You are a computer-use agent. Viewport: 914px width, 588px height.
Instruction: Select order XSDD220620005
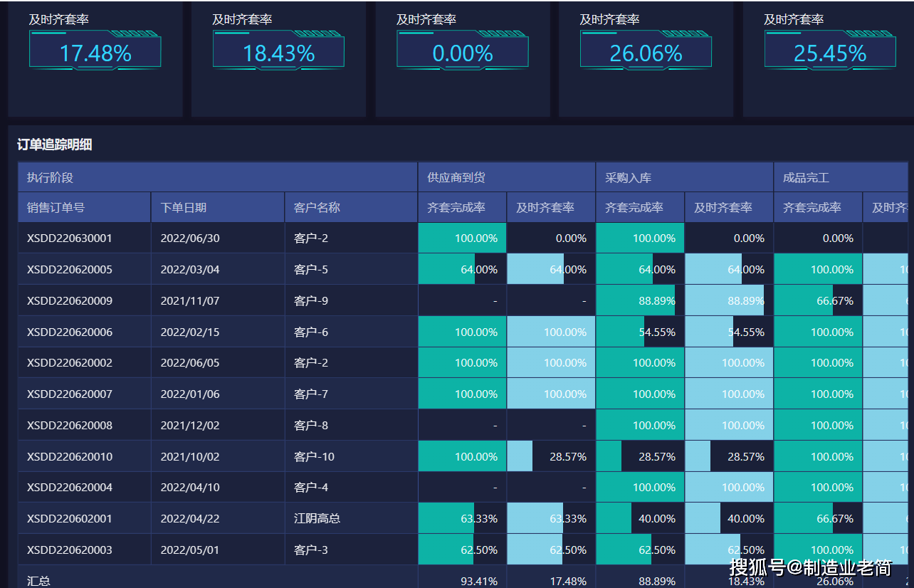pyautogui.click(x=70, y=270)
